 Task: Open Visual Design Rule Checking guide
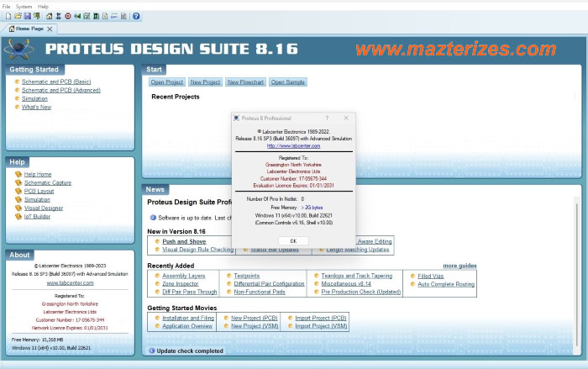[197, 250]
